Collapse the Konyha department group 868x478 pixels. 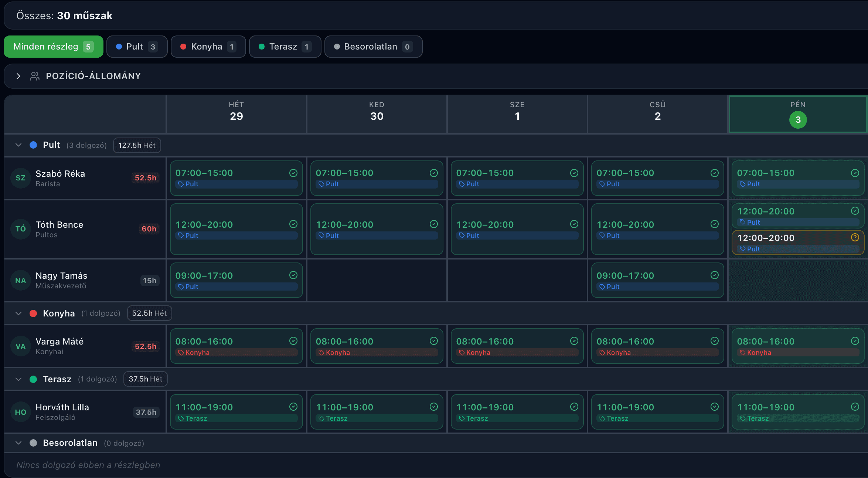[x=18, y=313]
